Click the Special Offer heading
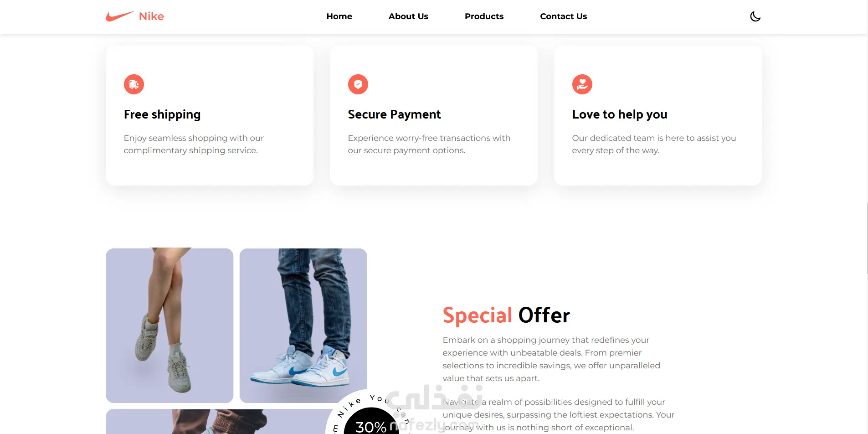The image size is (868, 434). (506, 315)
